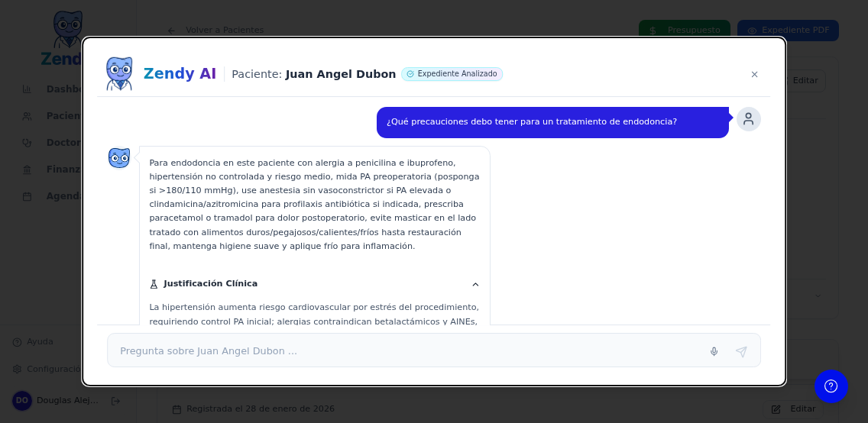Click the lower Editar button beside registration date
Screen dimensions: 868x423
(x=793, y=409)
